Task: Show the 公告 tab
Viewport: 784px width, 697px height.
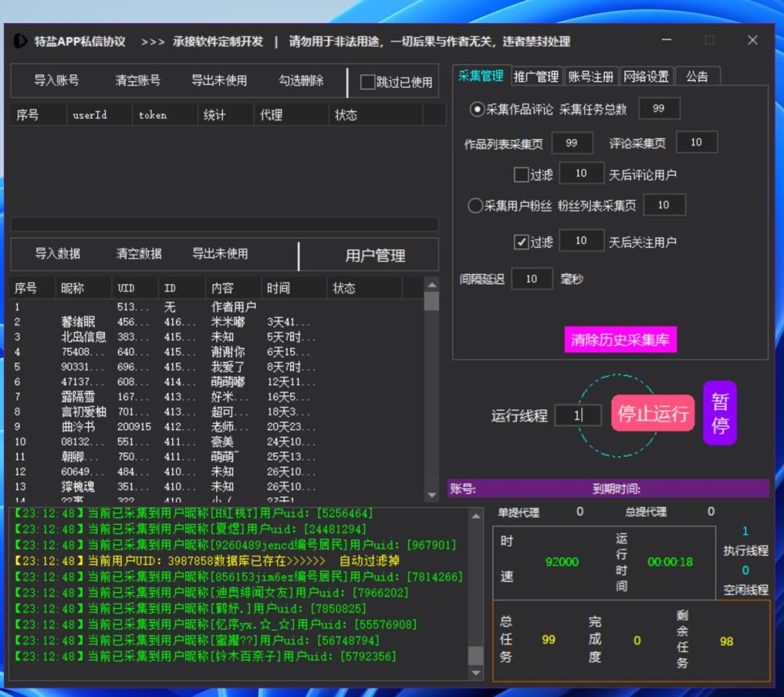Action: pos(697,77)
